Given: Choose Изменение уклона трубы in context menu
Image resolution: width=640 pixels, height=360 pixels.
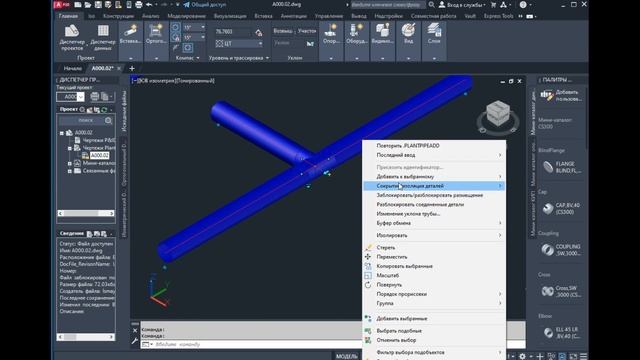Looking at the screenshot, I should click(x=434, y=214).
